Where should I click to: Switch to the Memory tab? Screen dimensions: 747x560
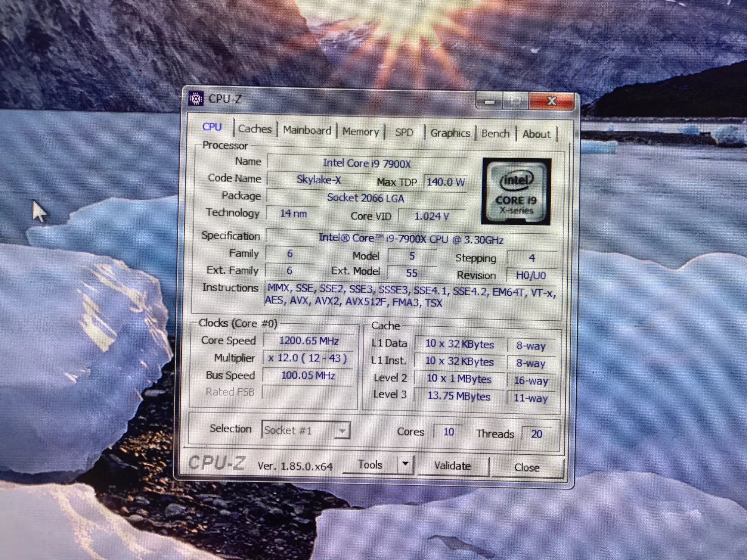coord(360,132)
